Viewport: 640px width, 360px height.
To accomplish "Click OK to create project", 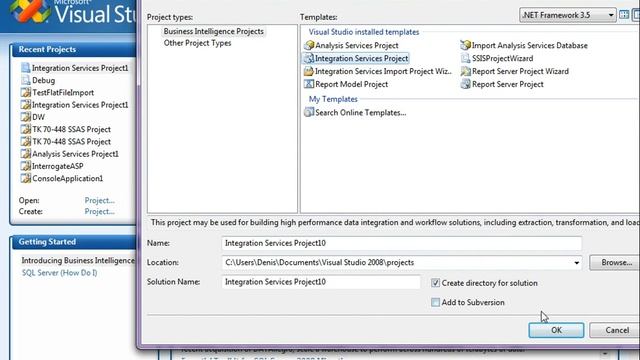I will (x=556, y=330).
